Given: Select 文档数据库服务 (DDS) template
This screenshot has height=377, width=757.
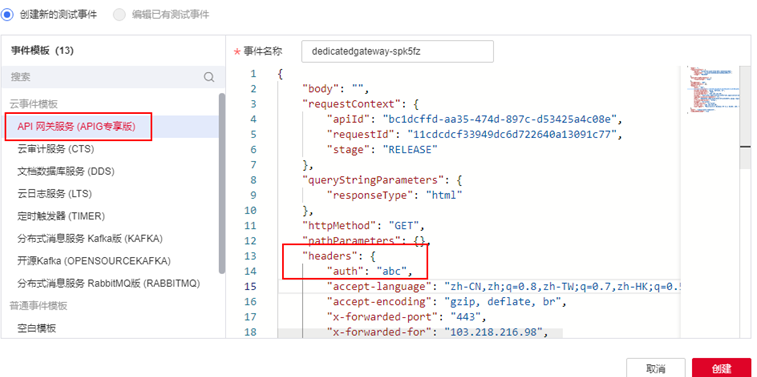Looking at the screenshot, I should pos(66,171).
